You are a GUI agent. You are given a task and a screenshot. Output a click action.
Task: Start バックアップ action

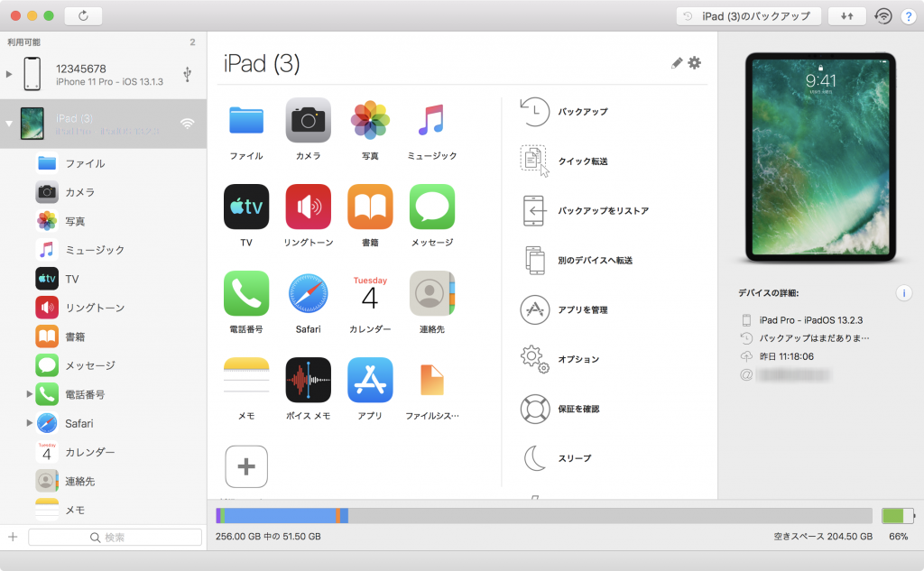pyautogui.click(x=564, y=112)
